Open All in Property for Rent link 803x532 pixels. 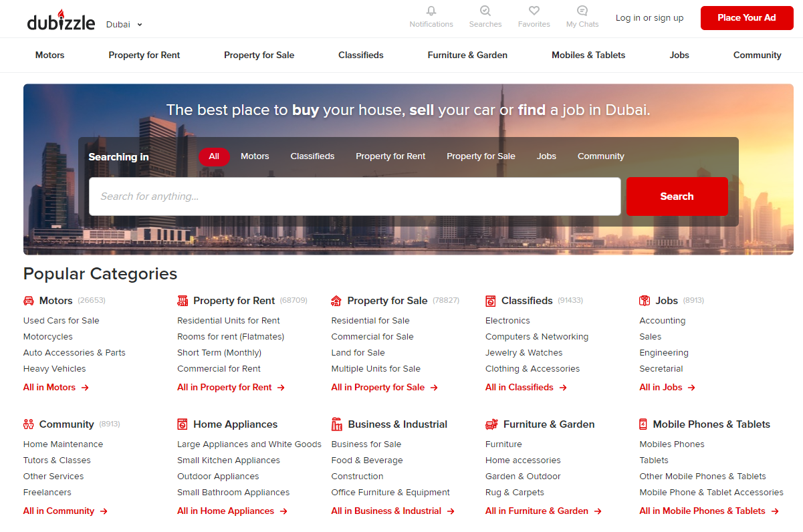pos(231,388)
